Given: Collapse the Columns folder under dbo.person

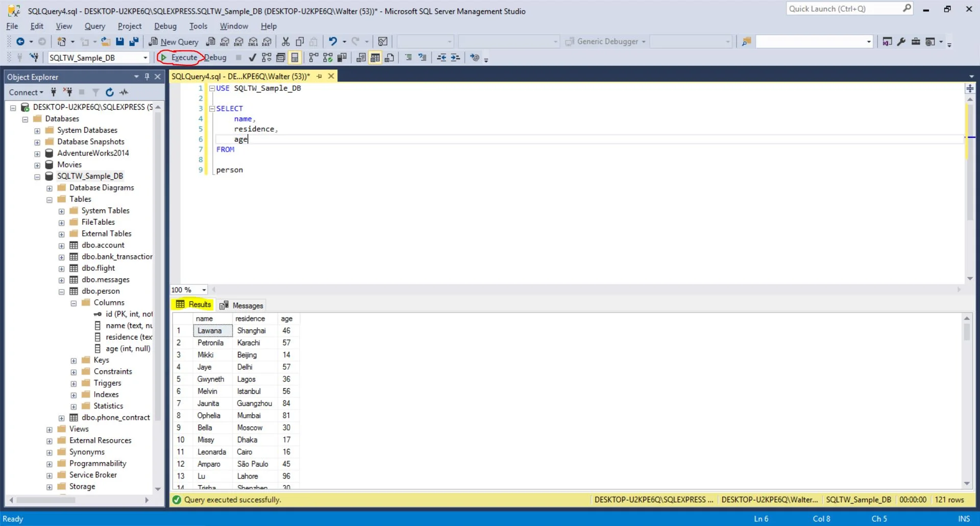Looking at the screenshot, I should pos(73,303).
